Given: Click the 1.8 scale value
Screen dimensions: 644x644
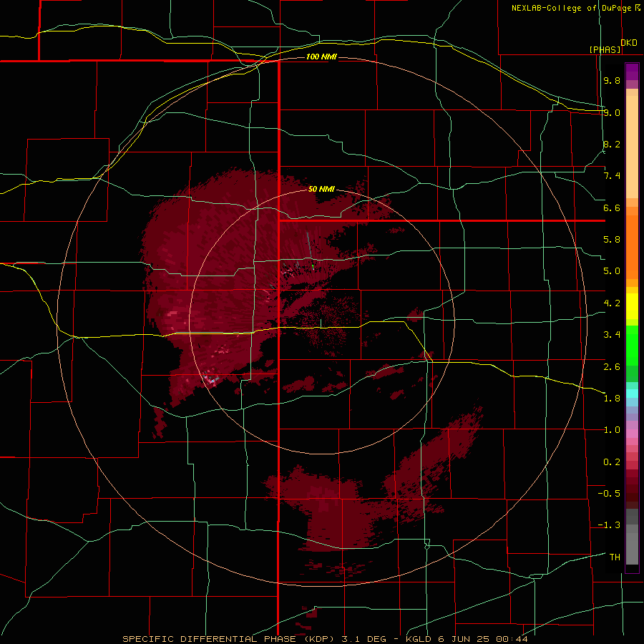Looking at the screenshot, I should click(612, 399).
